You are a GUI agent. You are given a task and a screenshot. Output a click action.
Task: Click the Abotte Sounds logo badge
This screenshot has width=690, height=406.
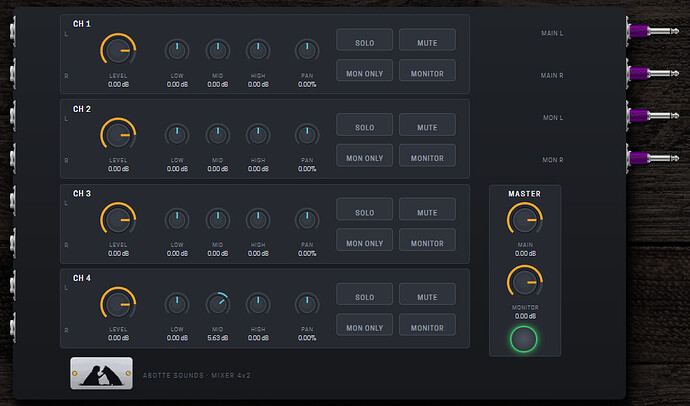[x=101, y=373]
